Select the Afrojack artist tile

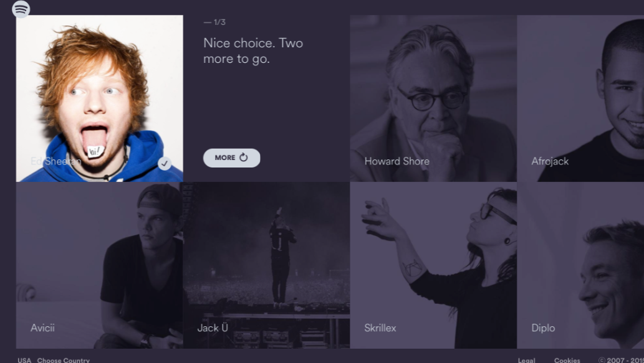click(580, 98)
